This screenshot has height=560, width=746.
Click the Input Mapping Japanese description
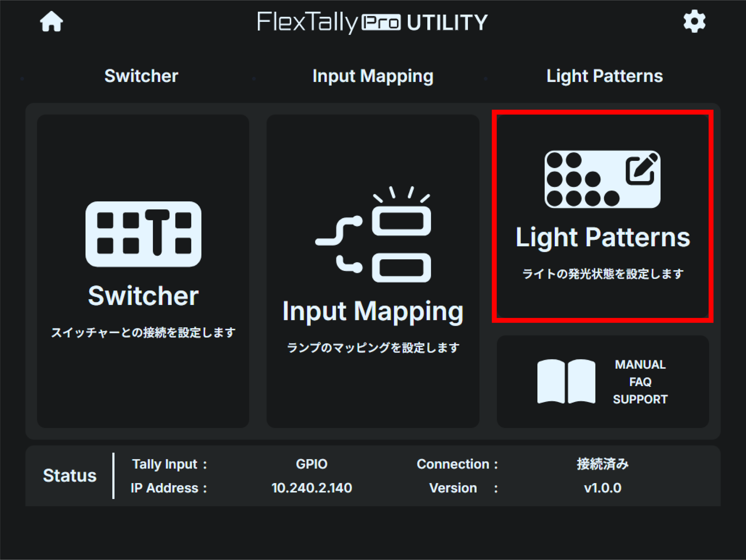point(373,348)
